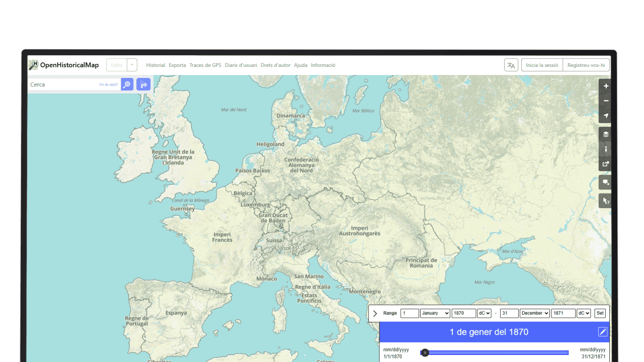
Task: Open the pencil edit icon on date banner
Action: tap(602, 332)
